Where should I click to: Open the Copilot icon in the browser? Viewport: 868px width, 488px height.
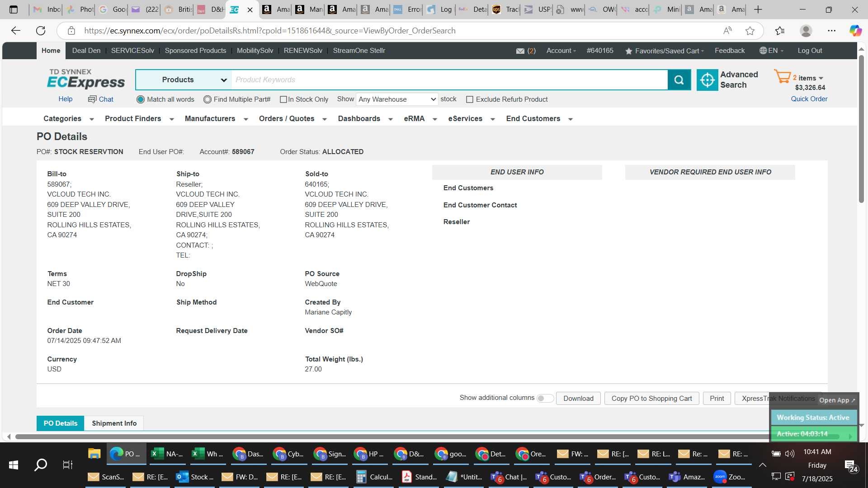(x=855, y=31)
